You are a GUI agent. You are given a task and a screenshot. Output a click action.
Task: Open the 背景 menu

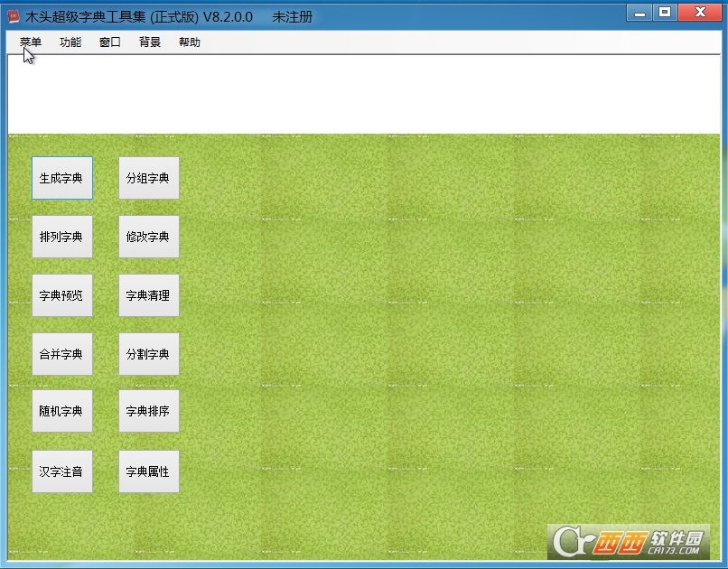(150, 42)
